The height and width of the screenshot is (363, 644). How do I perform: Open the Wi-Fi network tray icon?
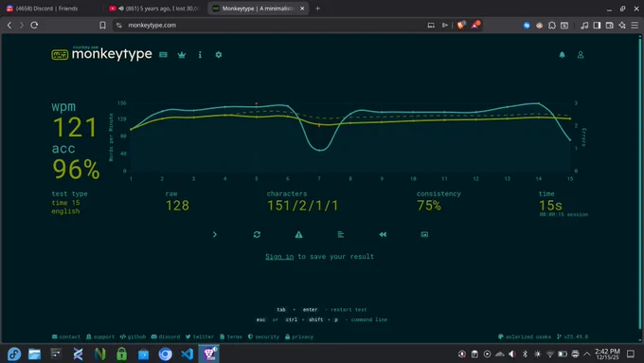point(550,354)
